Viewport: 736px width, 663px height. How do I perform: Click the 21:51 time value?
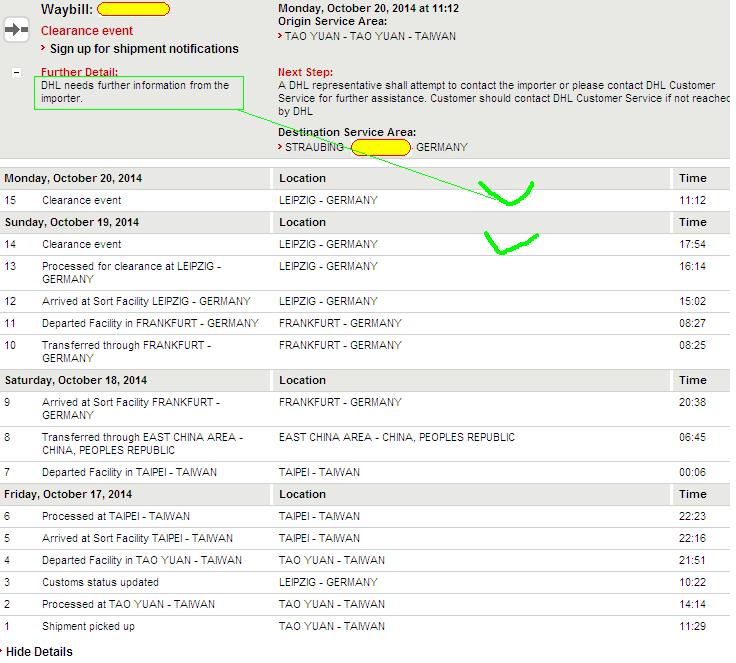coord(692,561)
